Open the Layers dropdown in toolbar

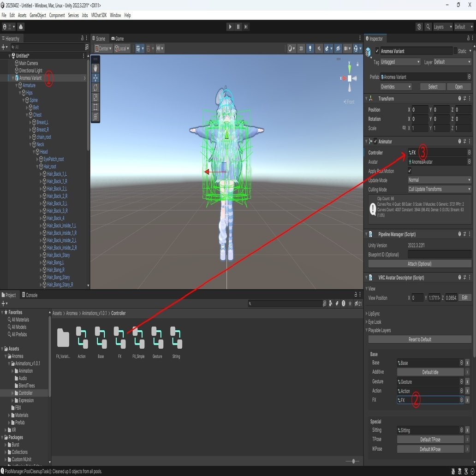pyautogui.click(x=442, y=27)
